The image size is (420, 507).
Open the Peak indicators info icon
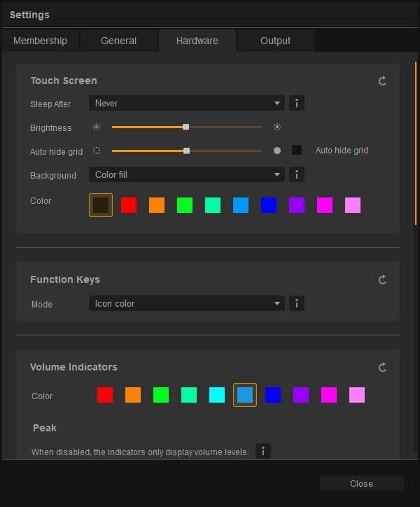coord(263,451)
